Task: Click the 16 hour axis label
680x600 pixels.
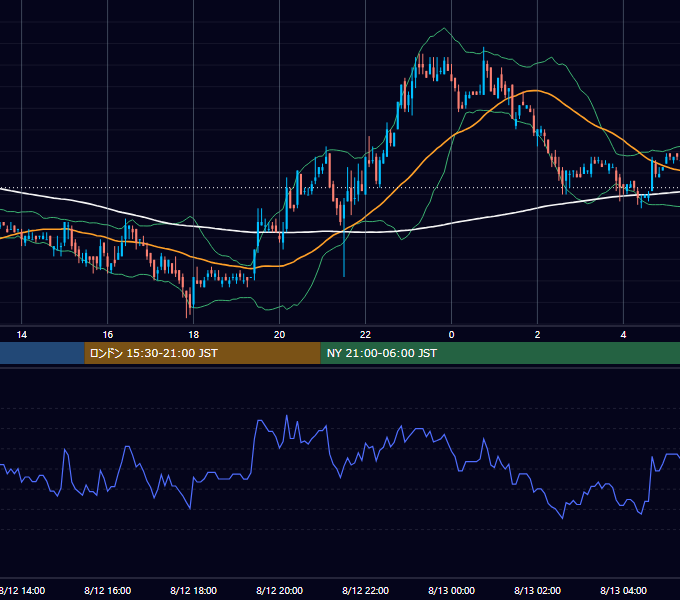Action: [x=108, y=335]
